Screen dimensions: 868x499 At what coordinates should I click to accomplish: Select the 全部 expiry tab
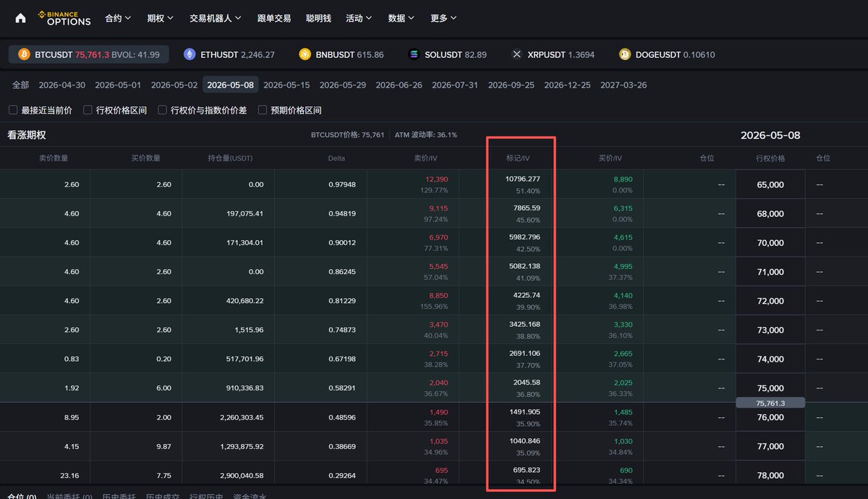[21, 85]
